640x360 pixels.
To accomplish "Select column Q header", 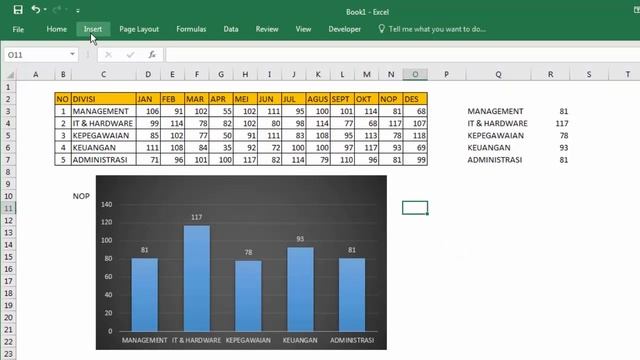I will tap(498, 74).
